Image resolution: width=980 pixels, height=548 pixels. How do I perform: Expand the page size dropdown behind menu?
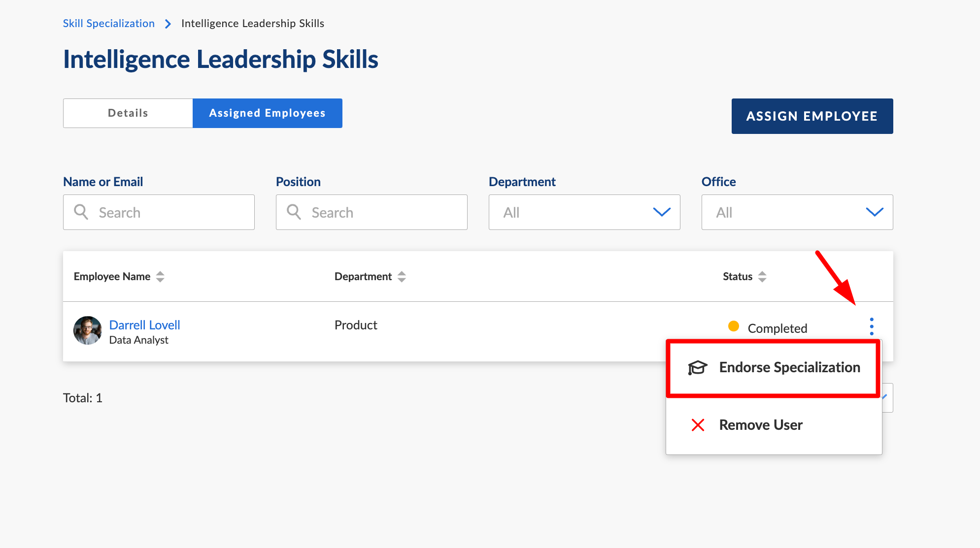(887, 397)
